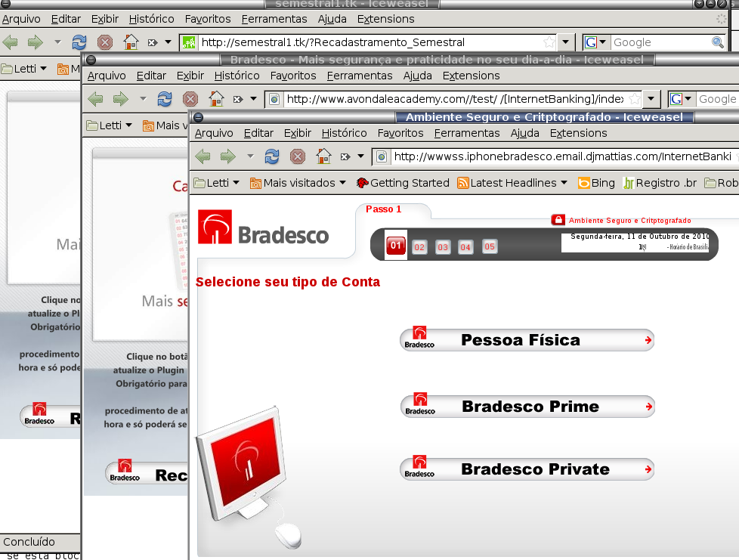
Task: Open the Histórico menu in Ambiente Seguro window
Action: 344,133
